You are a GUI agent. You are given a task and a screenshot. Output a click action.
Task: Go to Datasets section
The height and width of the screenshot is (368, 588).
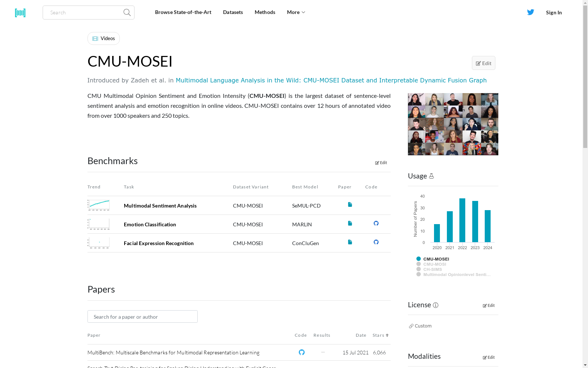pos(233,12)
